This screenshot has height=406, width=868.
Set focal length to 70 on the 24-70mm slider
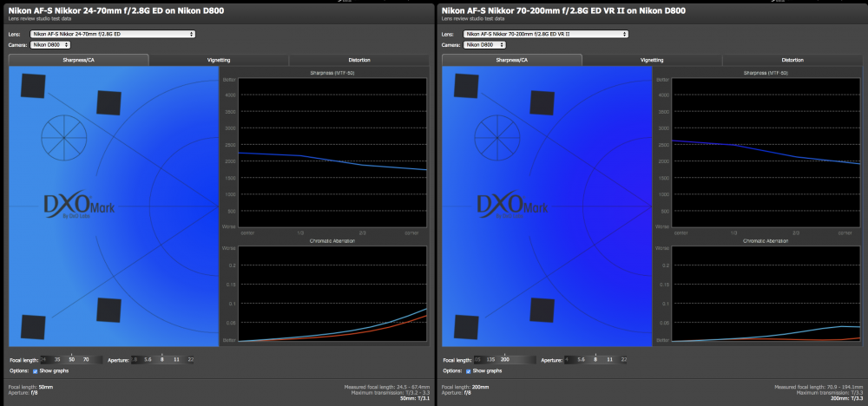pyautogui.click(x=86, y=359)
